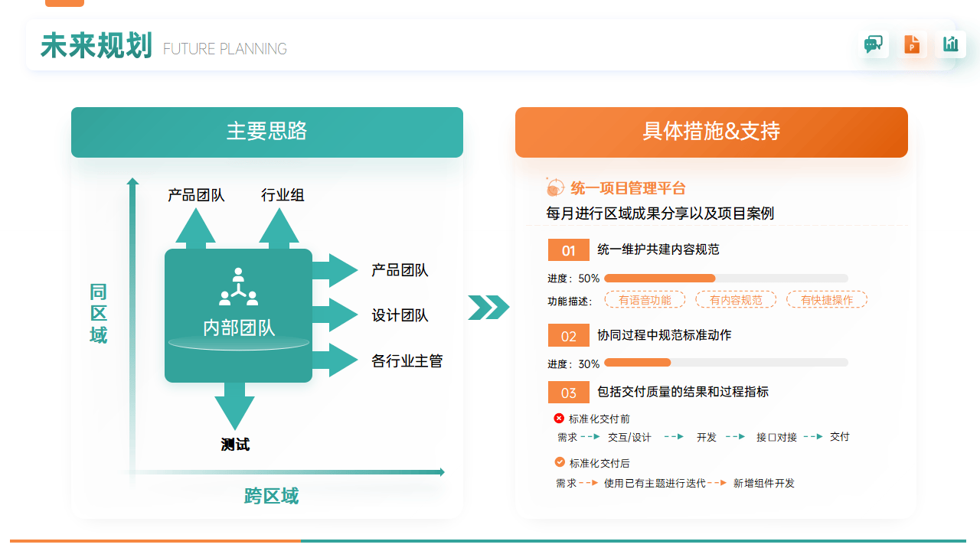Image resolution: width=980 pixels, height=551 pixels.
Task: Click the bar chart icon in header
Action: [950, 44]
